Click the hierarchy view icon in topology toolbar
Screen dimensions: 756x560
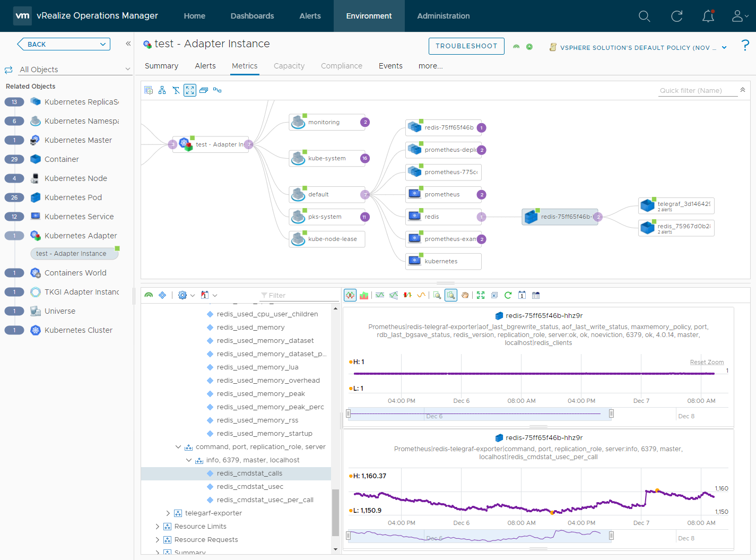[x=162, y=90]
